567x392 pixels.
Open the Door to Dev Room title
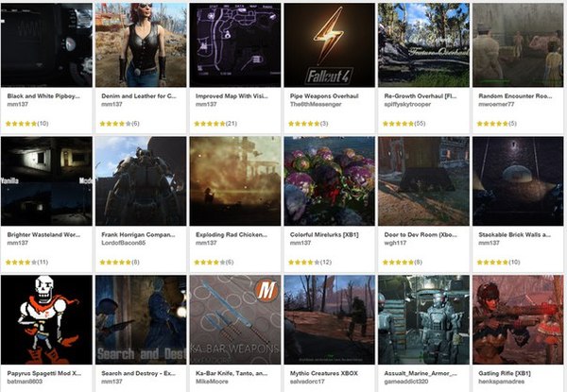pyautogui.click(x=421, y=235)
